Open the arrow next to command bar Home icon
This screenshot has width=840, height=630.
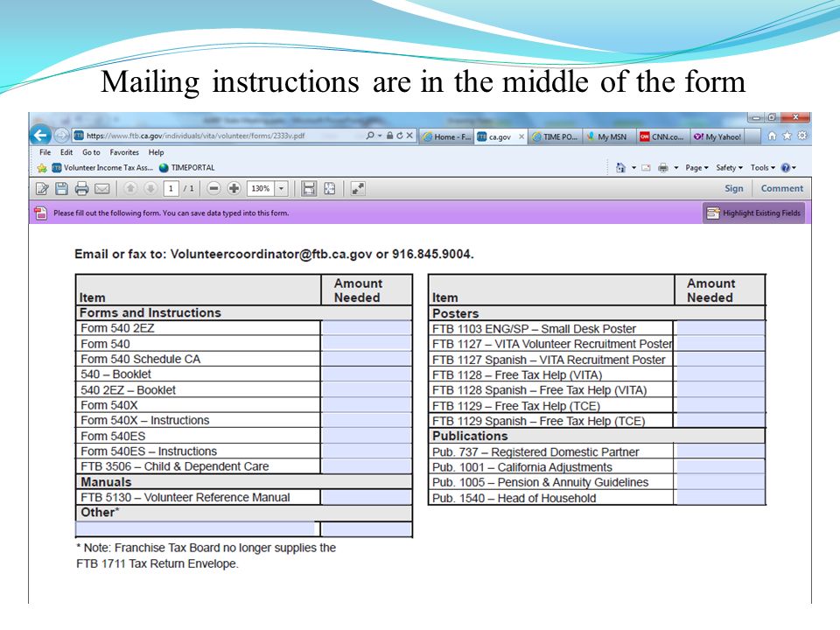click(x=633, y=168)
